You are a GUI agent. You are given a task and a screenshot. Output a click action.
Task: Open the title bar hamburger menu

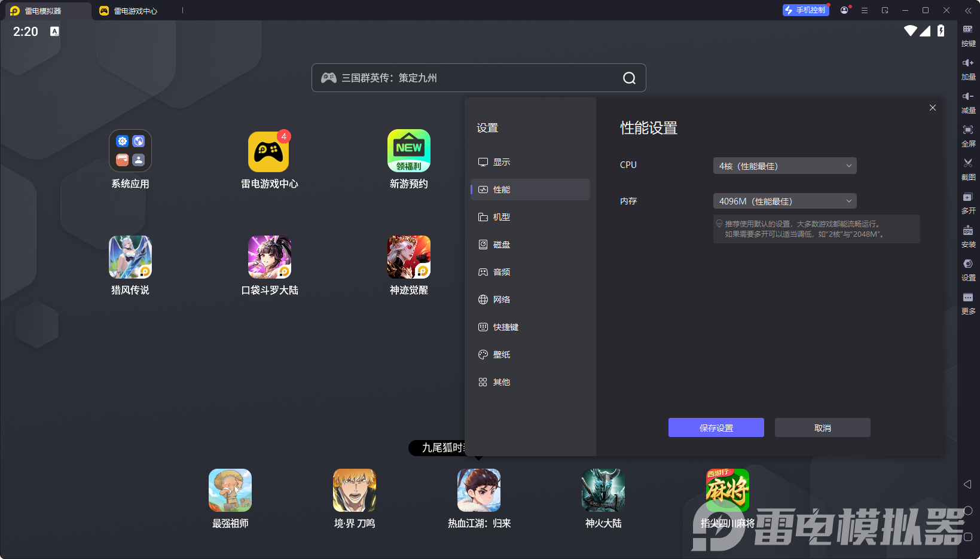click(865, 10)
